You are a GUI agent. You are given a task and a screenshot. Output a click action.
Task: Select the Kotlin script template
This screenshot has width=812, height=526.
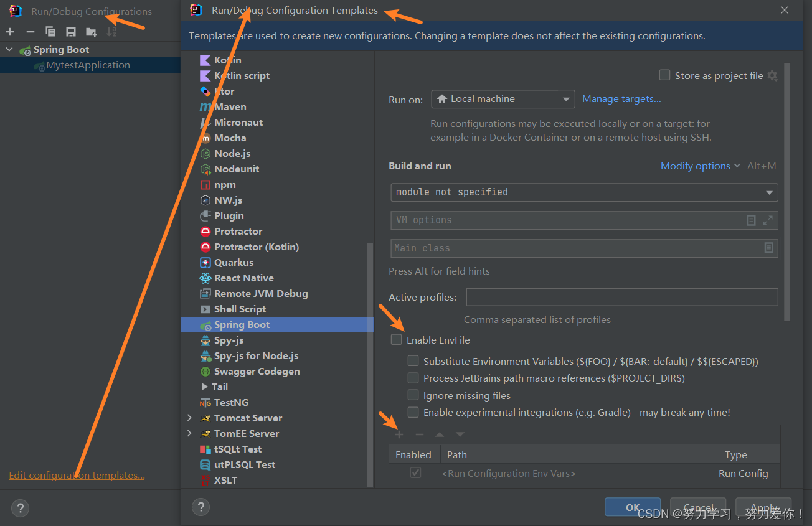[x=242, y=76]
